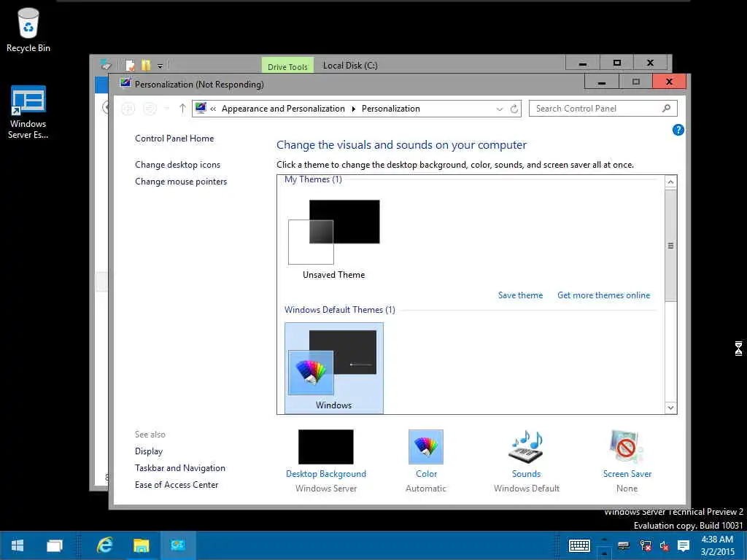The height and width of the screenshot is (560, 747).
Task: Click the drive icon in Local Disk title bar
Action: click(105, 64)
